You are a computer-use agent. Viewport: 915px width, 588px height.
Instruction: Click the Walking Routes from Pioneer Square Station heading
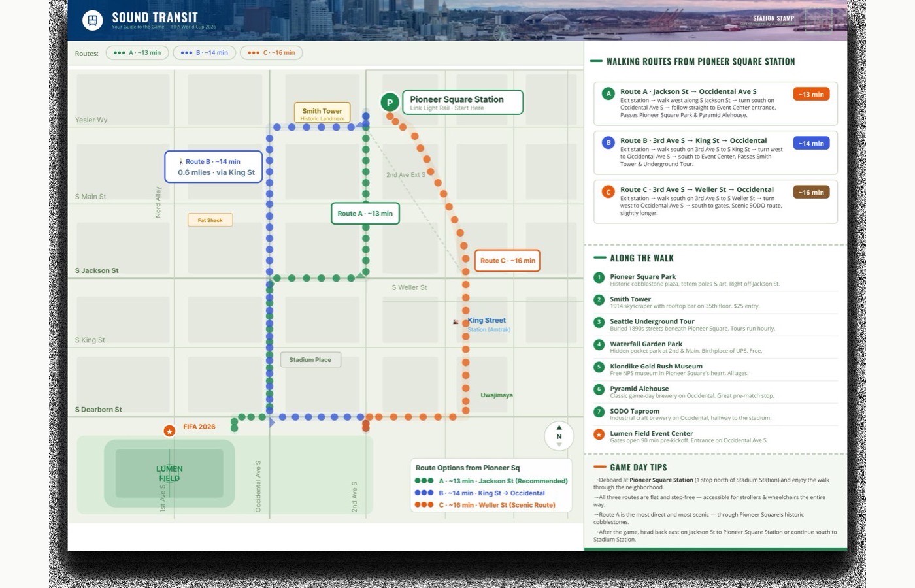(701, 61)
